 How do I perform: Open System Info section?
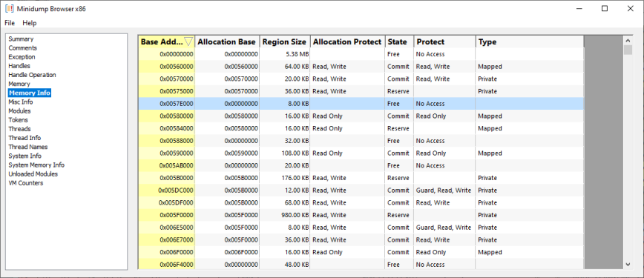24,156
